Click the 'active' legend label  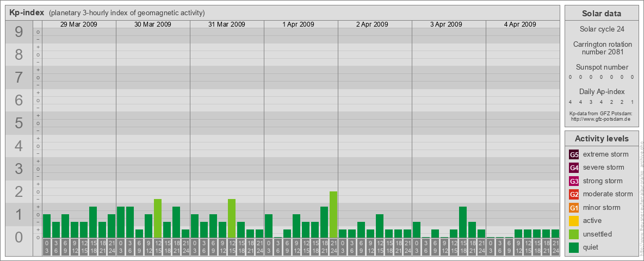[592, 221]
